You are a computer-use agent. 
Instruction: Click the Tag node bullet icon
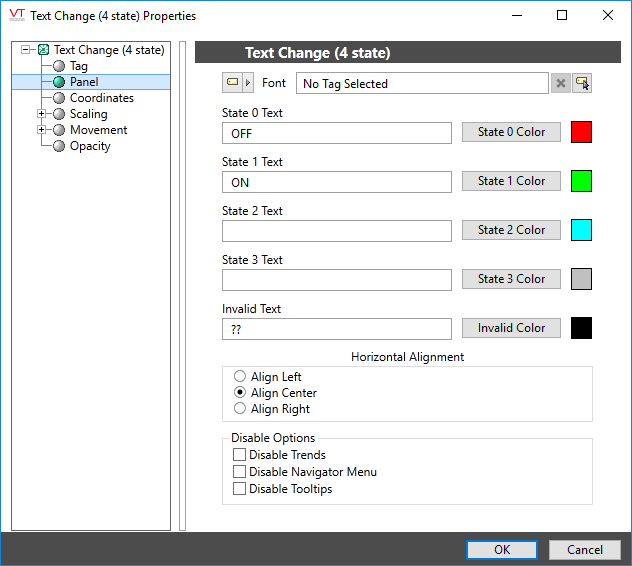(x=59, y=66)
